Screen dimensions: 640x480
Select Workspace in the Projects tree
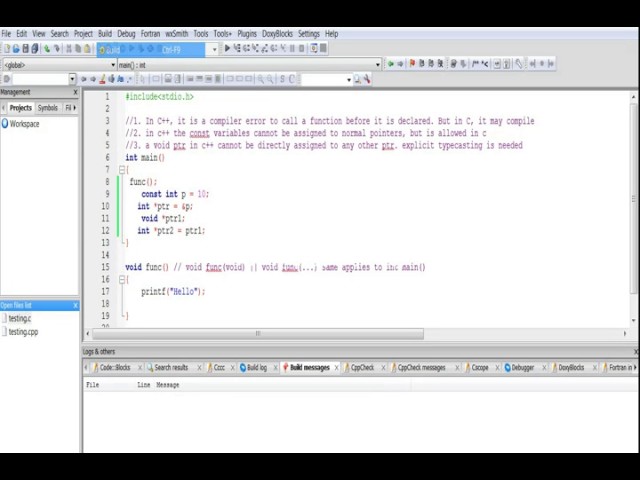click(24, 124)
